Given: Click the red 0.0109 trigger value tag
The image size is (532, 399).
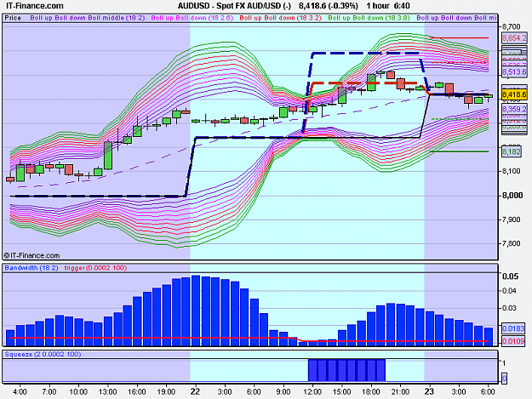Looking at the screenshot, I should point(513,340).
